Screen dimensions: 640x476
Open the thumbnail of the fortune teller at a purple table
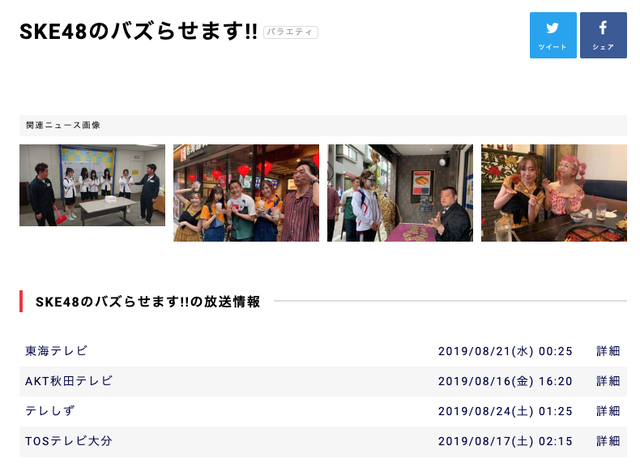coord(400,193)
